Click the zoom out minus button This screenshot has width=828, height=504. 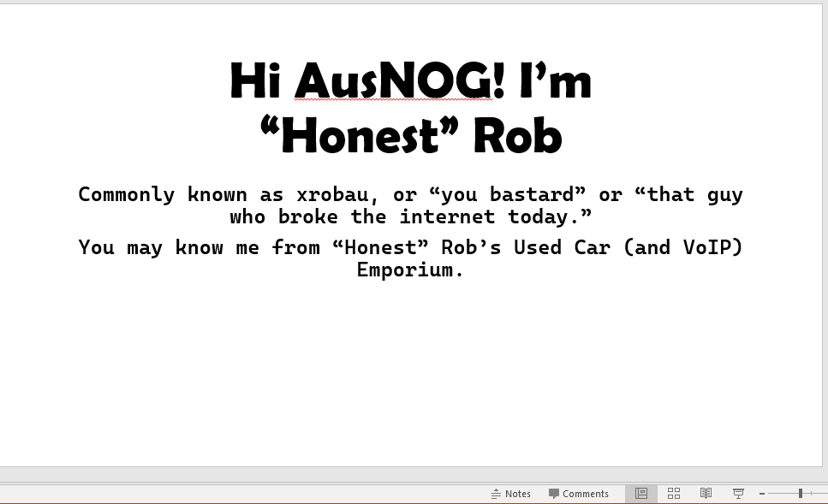[762, 494]
